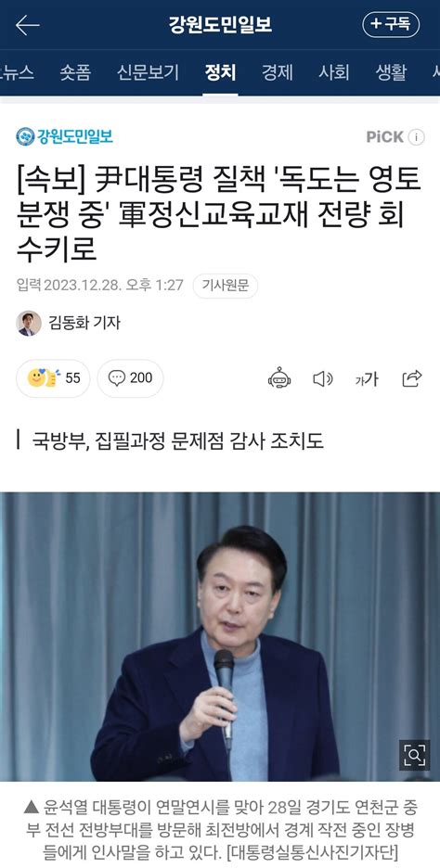The height and width of the screenshot is (868, 440).
Task: Open the 신문보기 tab
Action: pyautogui.click(x=148, y=72)
